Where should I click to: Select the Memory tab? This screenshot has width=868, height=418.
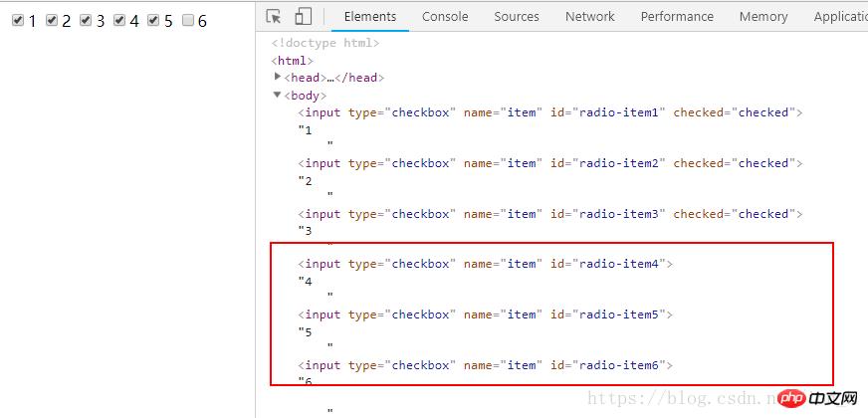pyautogui.click(x=763, y=17)
